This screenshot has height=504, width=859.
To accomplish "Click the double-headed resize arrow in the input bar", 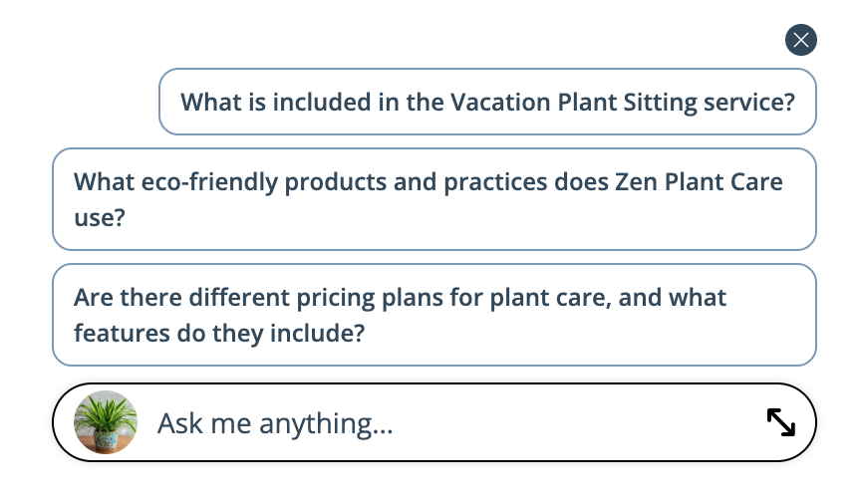I will tap(780, 422).
